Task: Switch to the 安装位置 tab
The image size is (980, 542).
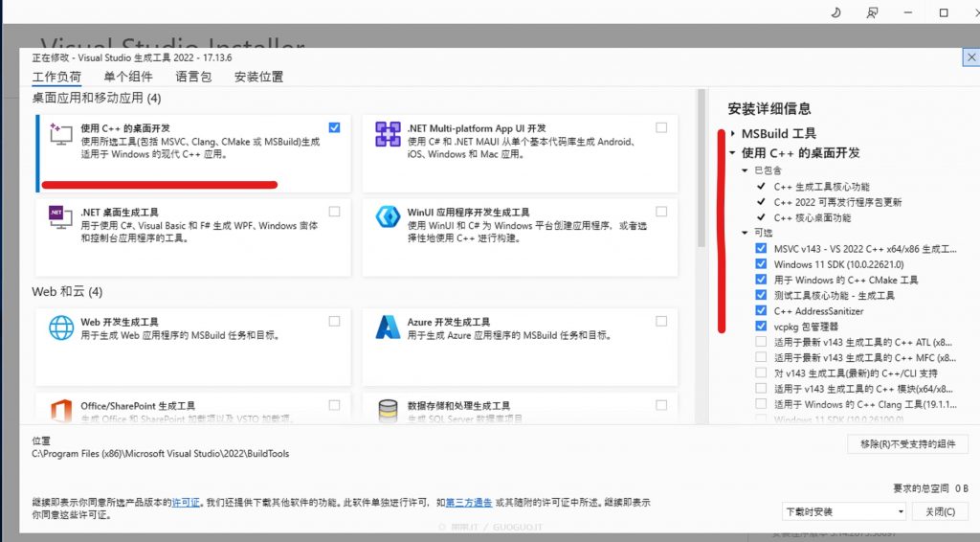Action: click(x=258, y=77)
